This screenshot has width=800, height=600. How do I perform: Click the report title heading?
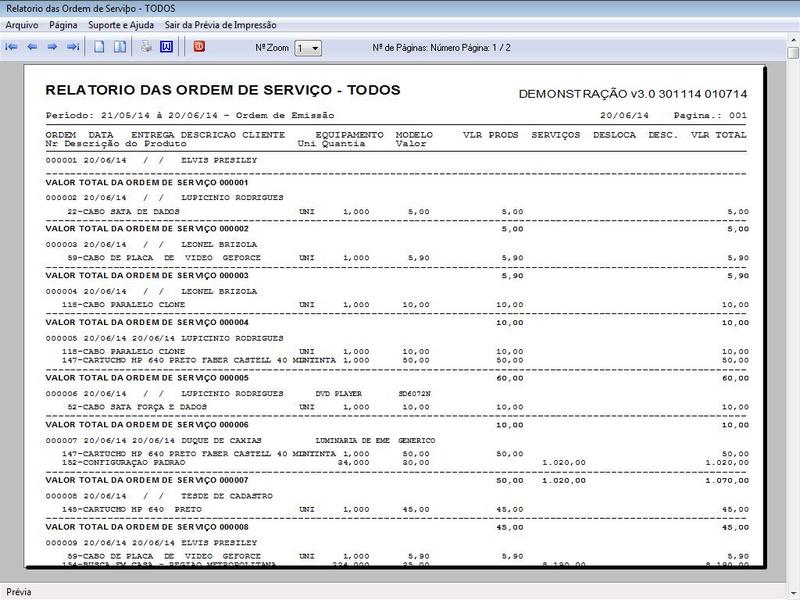[223, 90]
